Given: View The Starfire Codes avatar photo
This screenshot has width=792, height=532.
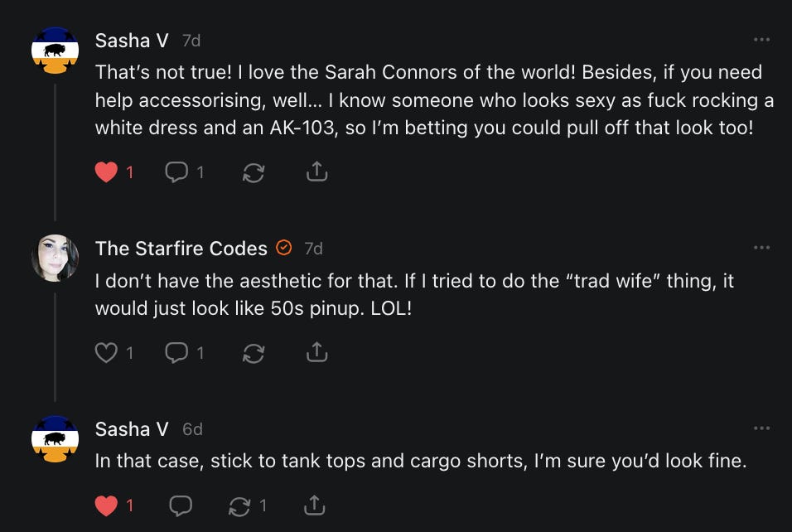Looking at the screenshot, I should 55,258.
